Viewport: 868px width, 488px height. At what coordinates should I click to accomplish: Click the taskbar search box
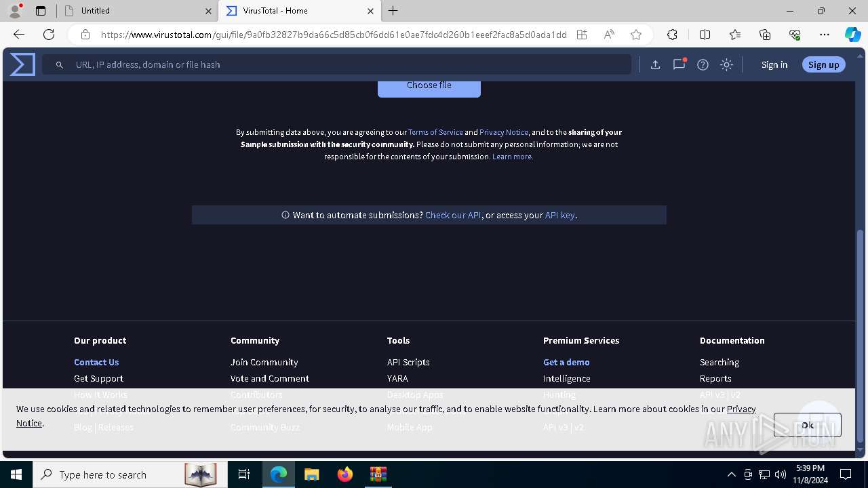coord(130,474)
